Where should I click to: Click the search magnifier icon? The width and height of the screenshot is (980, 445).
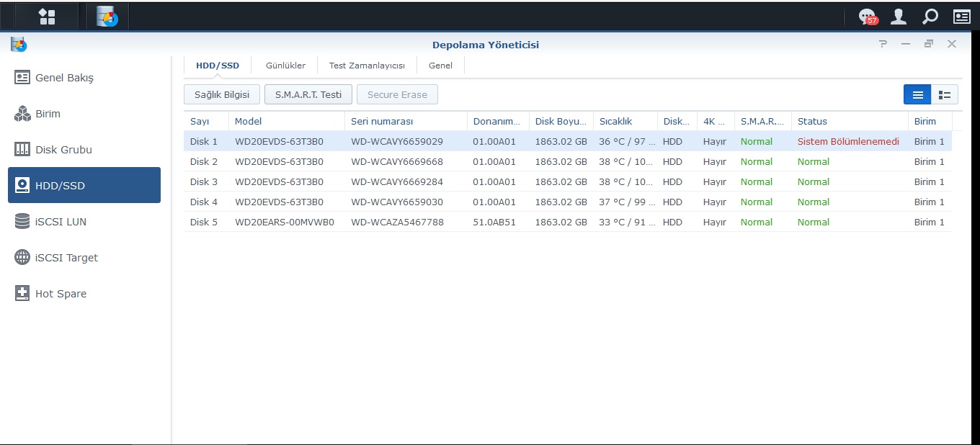(930, 17)
